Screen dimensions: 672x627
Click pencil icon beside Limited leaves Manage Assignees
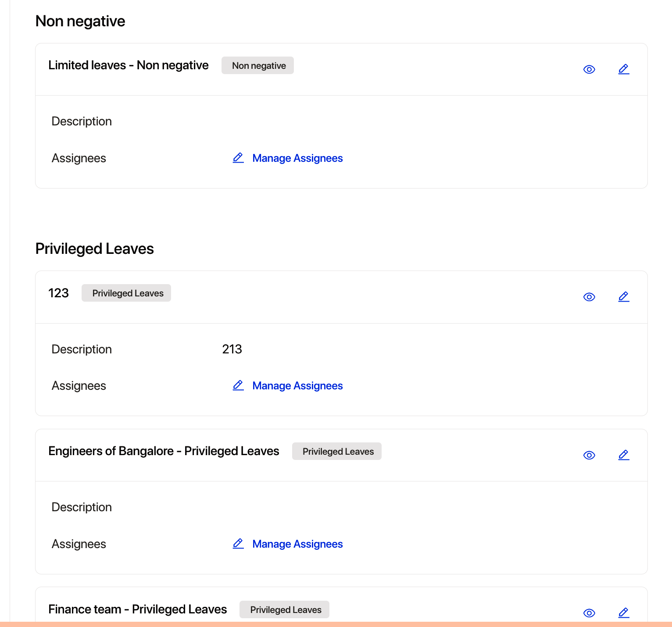[238, 158]
